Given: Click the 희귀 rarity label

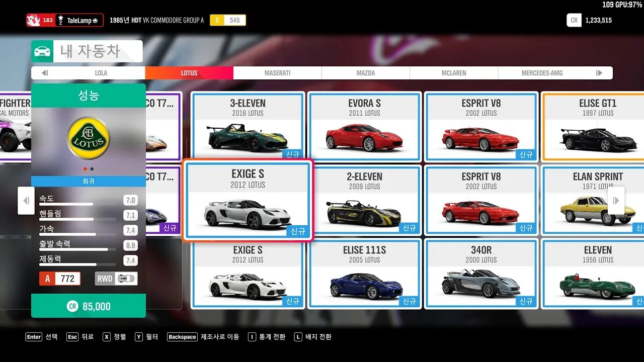Looking at the screenshot, I should click(x=89, y=182).
